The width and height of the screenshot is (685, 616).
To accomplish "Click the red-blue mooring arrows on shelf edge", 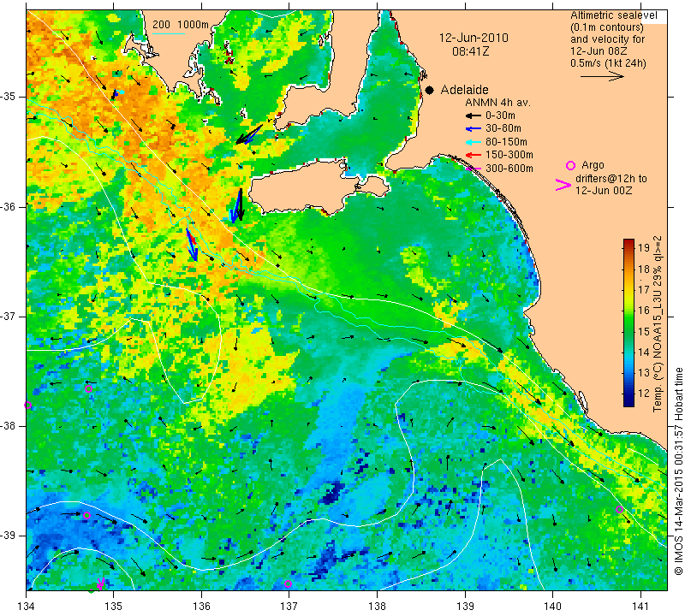I will [192, 245].
